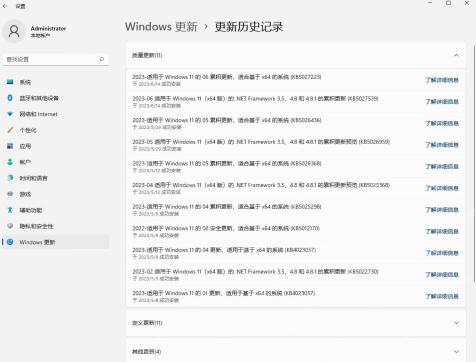Open 系统 settings in the sidebar
Image resolution: width=476 pixels, height=362 pixels.
(55, 82)
